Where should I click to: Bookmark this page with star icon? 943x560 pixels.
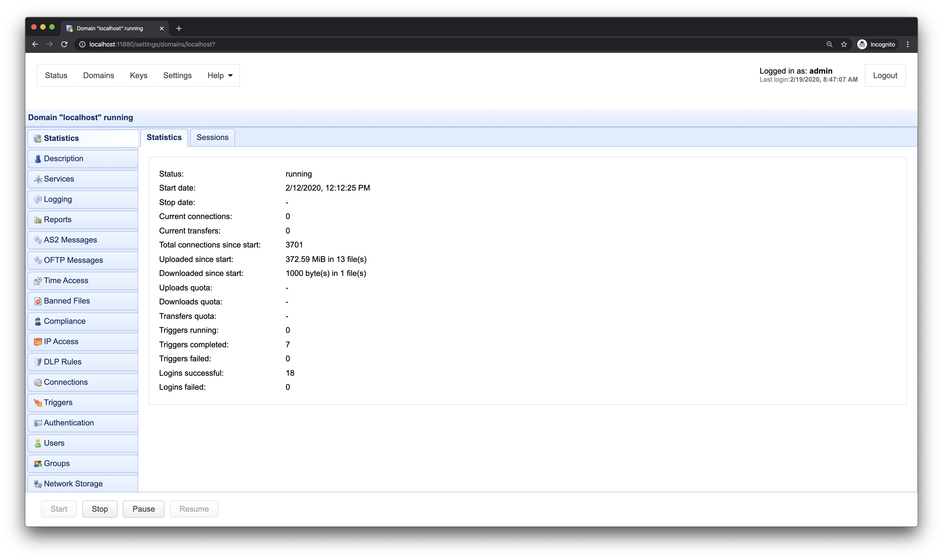tap(844, 44)
